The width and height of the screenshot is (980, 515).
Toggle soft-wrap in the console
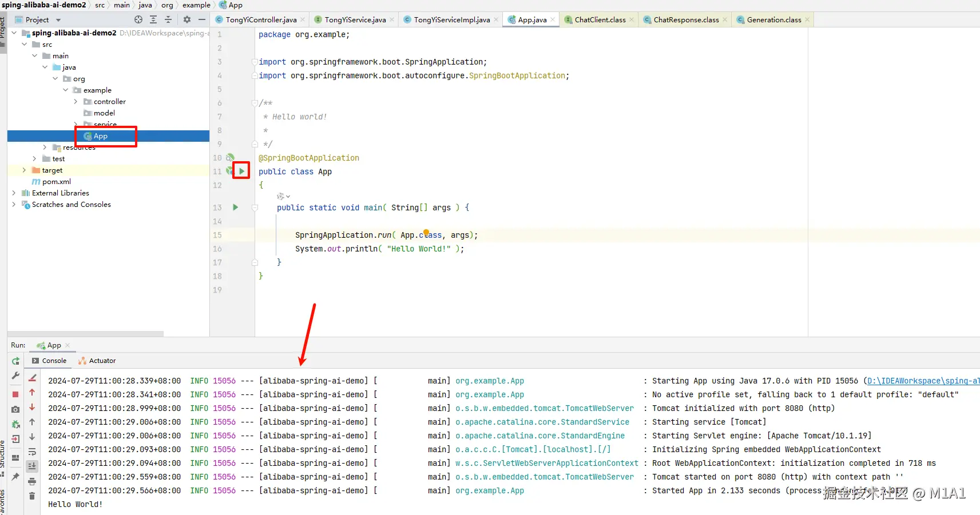32,452
